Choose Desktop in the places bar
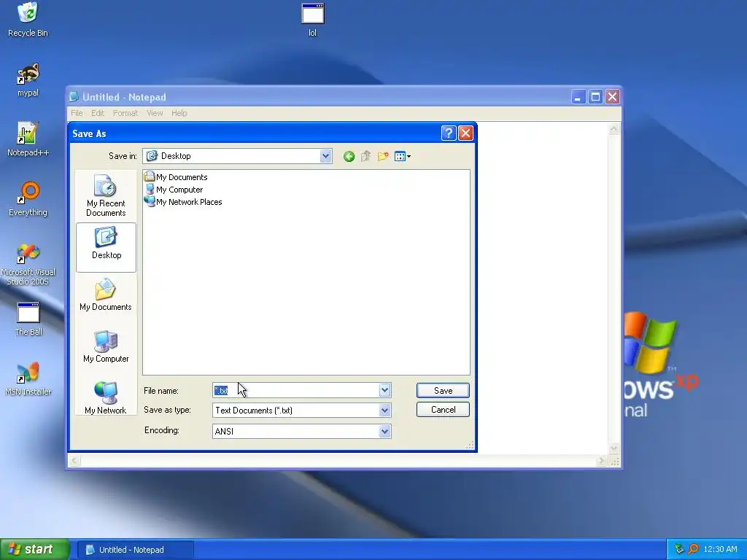The width and height of the screenshot is (747, 560). click(x=106, y=247)
